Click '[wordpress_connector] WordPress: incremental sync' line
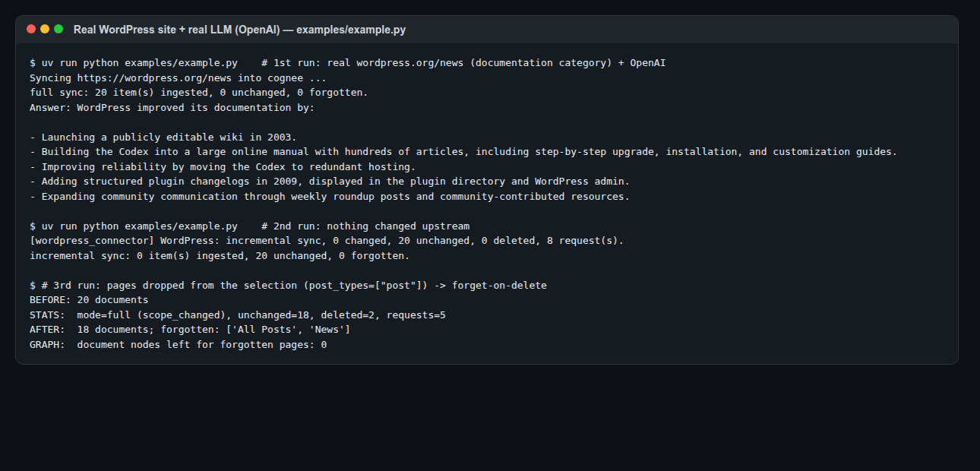 [327, 241]
